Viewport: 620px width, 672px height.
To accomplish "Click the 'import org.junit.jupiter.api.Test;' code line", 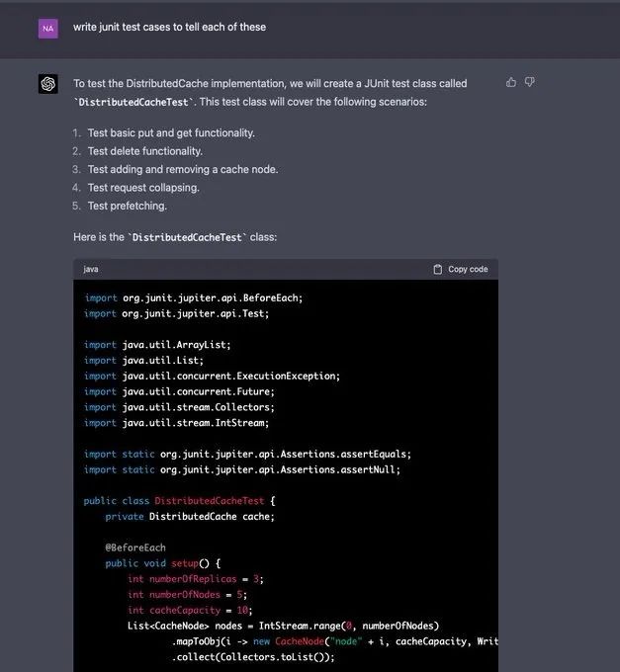I will pyautogui.click(x=177, y=313).
